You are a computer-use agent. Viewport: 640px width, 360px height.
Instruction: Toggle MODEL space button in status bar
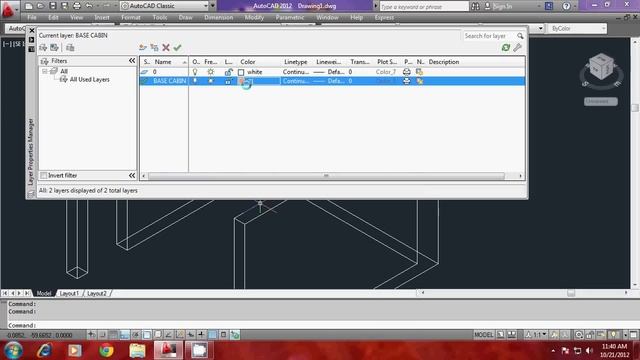(x=484, y=335)
